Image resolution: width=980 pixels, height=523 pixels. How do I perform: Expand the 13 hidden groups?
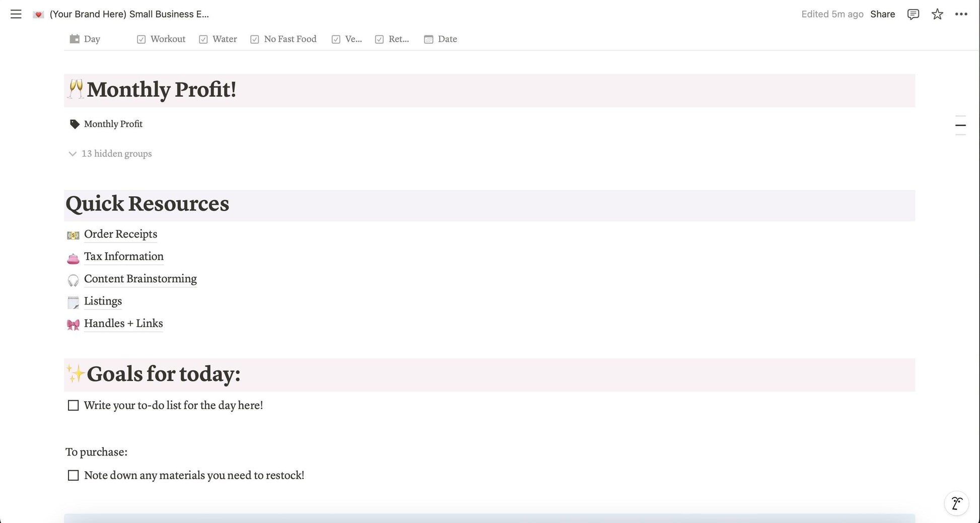[110, 154]
